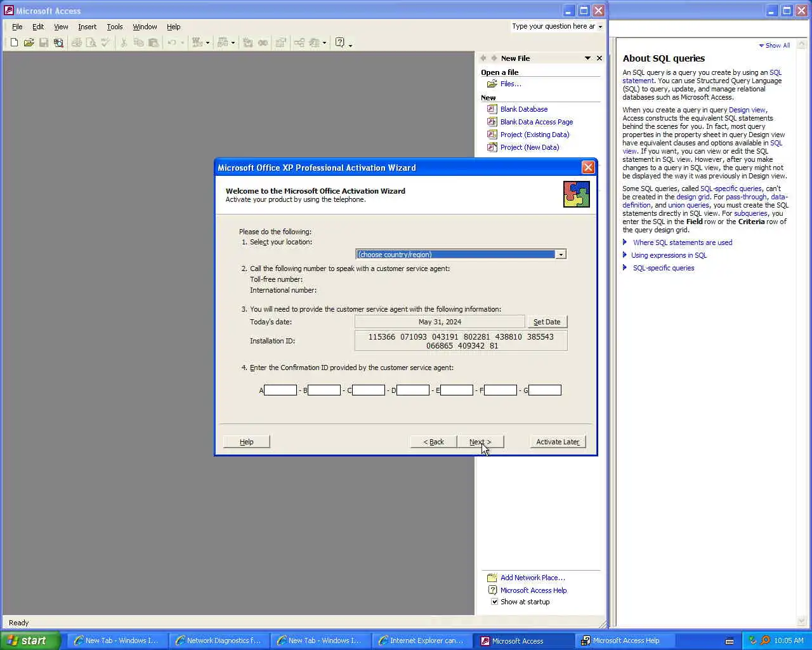This screenshot has height=650, width=812.
Task: Open the country/region dropdown
Action: (x=561, y=255)
